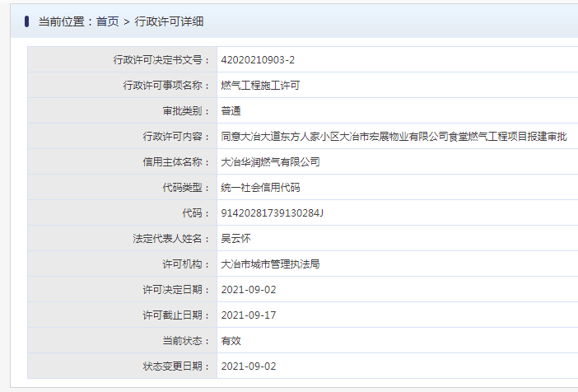Select legal representative name 吴云怀

tap(236, 239)
